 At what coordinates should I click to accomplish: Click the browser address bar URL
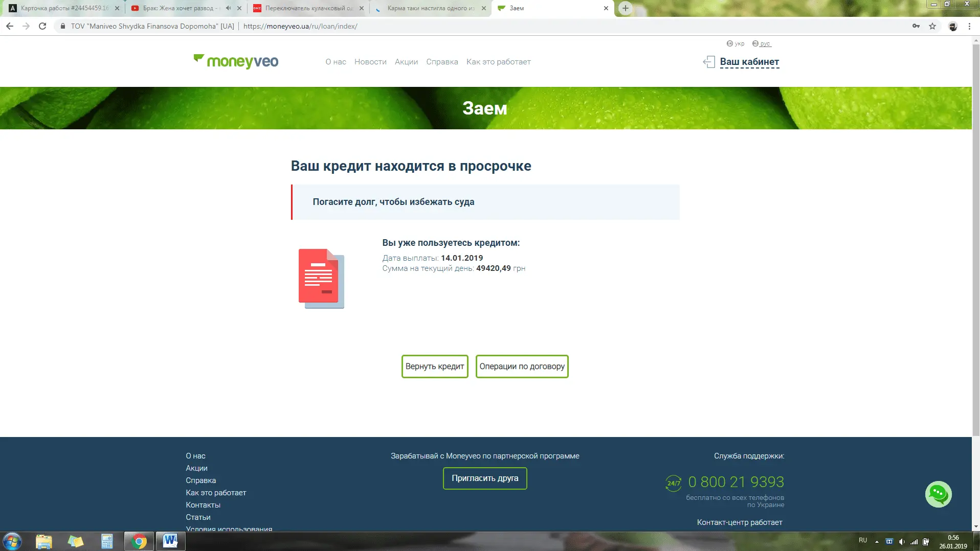(300, 26)
